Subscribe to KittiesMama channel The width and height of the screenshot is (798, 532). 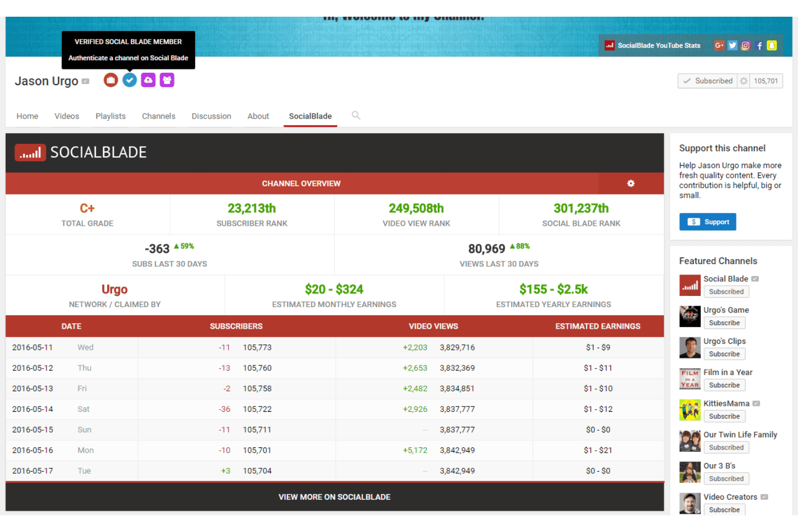point(724,417)
